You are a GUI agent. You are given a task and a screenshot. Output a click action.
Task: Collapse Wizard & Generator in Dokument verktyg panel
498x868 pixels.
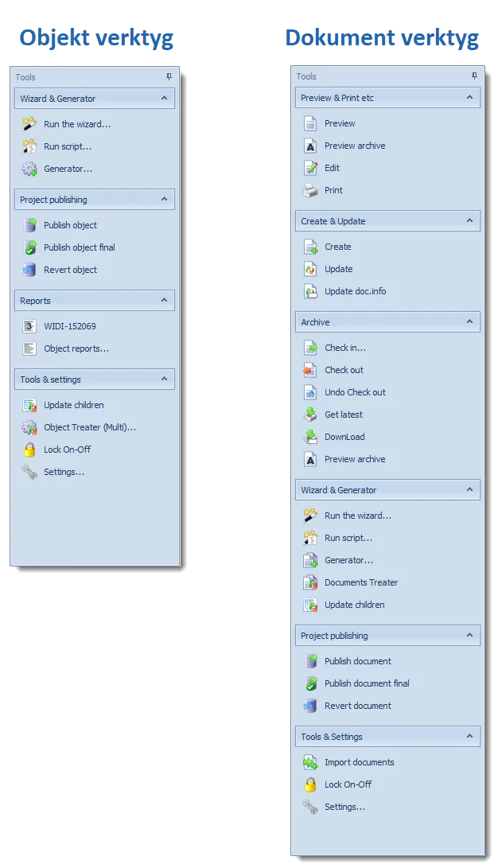[x=470, y=489]
